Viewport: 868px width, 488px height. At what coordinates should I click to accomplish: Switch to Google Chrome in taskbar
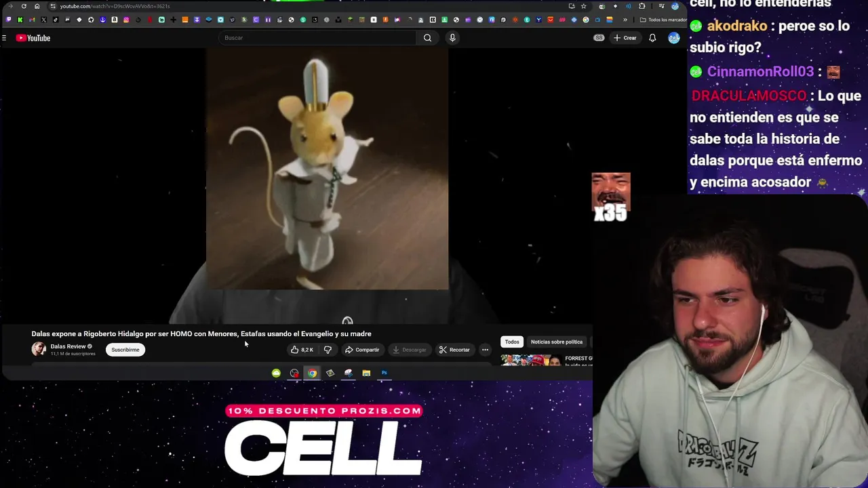[312, 373]
